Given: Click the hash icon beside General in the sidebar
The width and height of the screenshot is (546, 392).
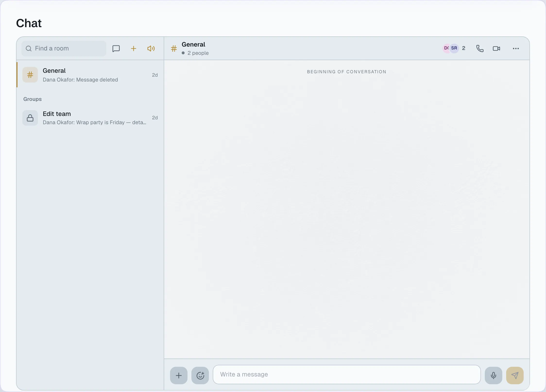Looking at the screenshot, I should (x=30, y=75).
